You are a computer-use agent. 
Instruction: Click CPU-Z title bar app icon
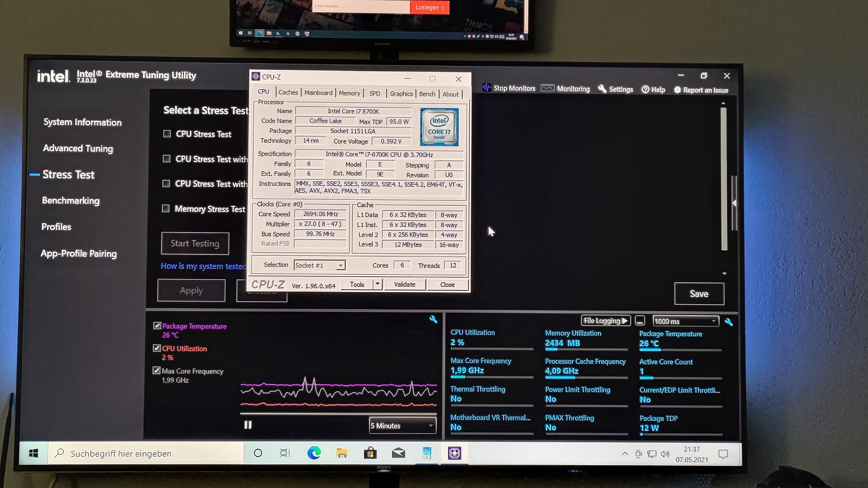click(256, 76)
